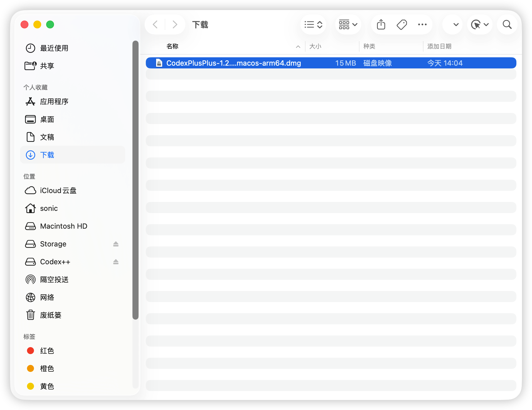Open the list view switcher
Viewport: 532px width, 410px height.
coord(313,24)
